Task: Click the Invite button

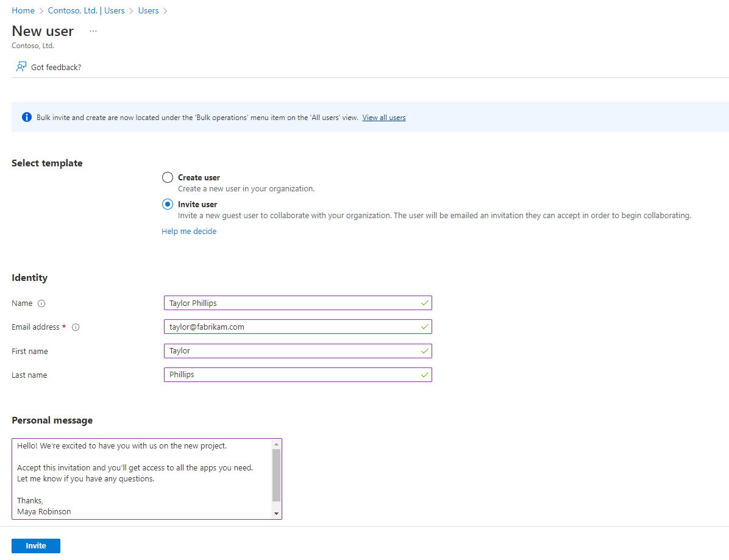Action: pyautogui.click(x=36, y=546)
